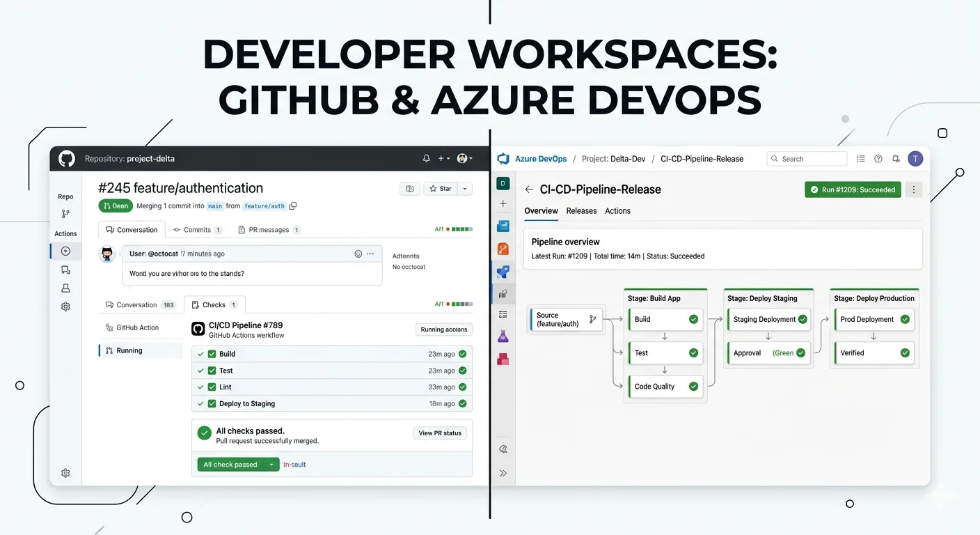Click the GitHub Octocat logo in the header

click(67, 159)
